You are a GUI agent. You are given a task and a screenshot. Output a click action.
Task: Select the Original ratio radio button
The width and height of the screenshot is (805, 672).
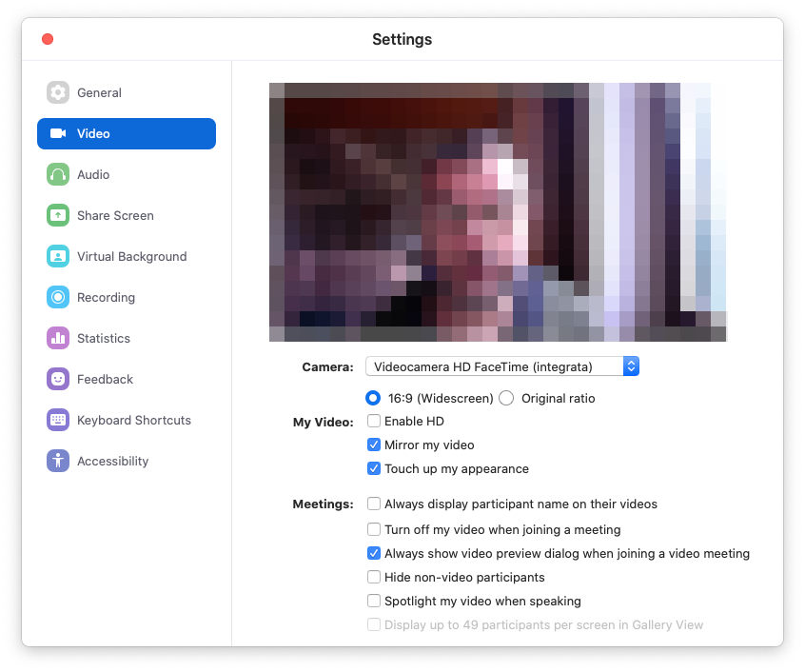click(x=506, y=398)
